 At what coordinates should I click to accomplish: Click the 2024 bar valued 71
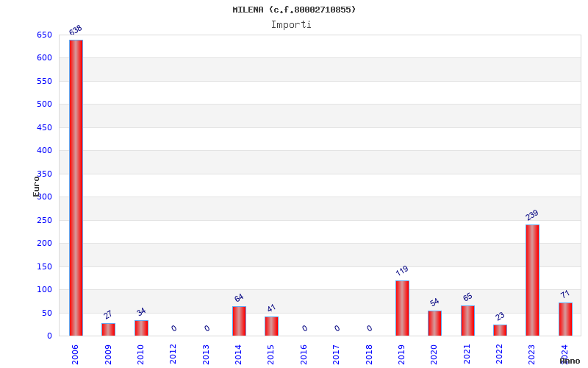tap(565, 319)
